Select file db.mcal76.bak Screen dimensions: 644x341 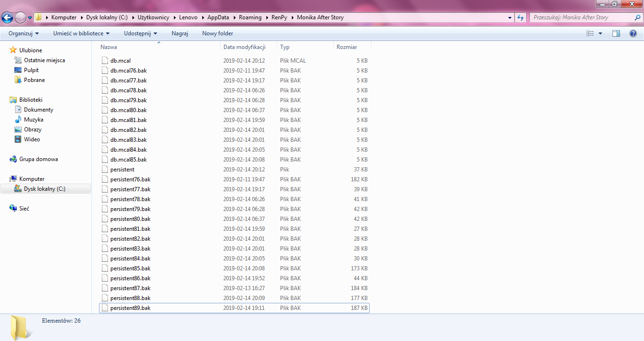pos(234,71)
